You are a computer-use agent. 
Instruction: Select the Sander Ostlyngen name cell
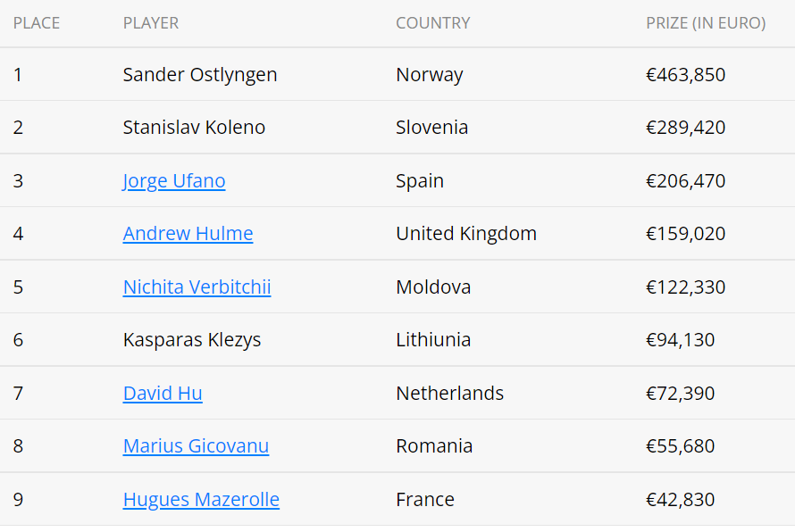[200, 75]
